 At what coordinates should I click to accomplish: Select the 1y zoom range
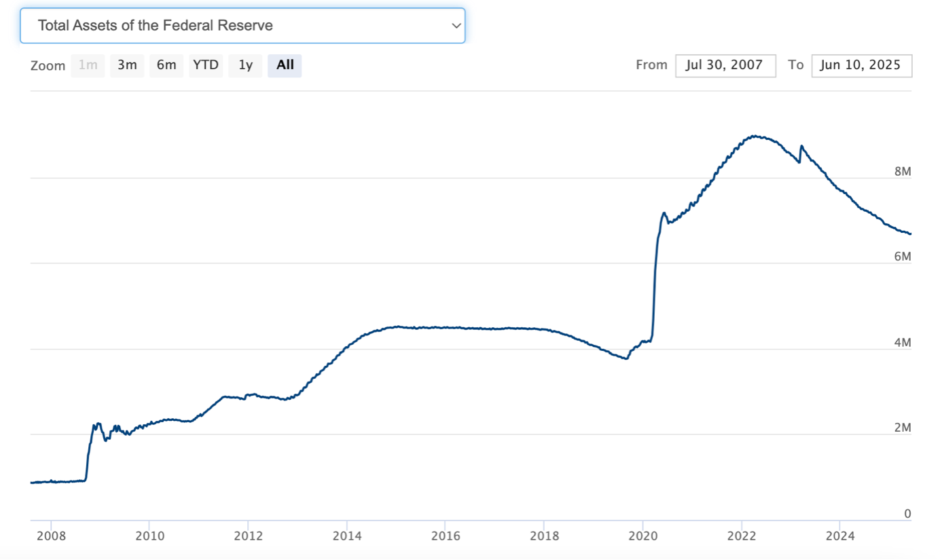pyautogui.click(x=245, y=65)
